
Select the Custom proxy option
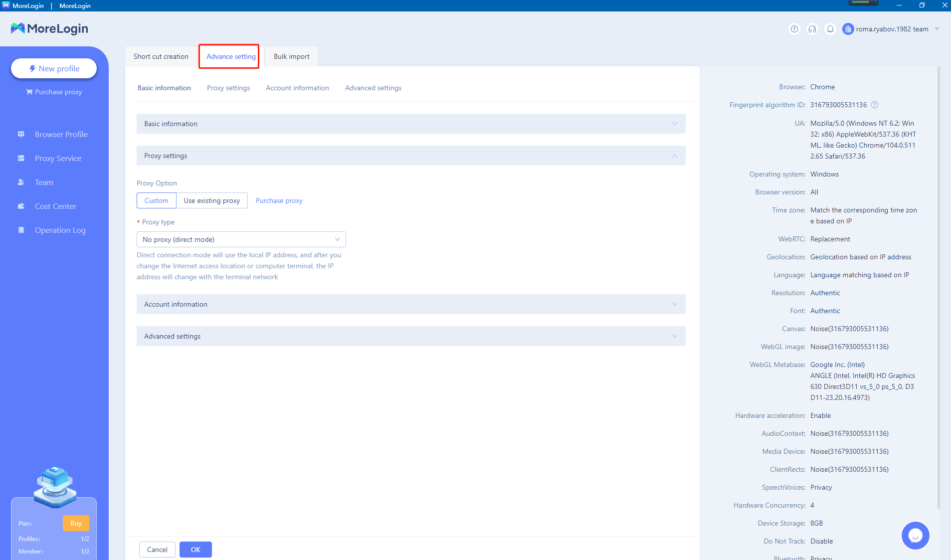tap(156, 200)
